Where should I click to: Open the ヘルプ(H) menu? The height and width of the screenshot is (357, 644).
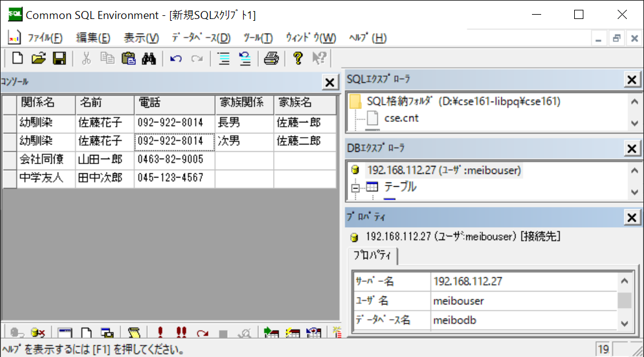[368, 38]
